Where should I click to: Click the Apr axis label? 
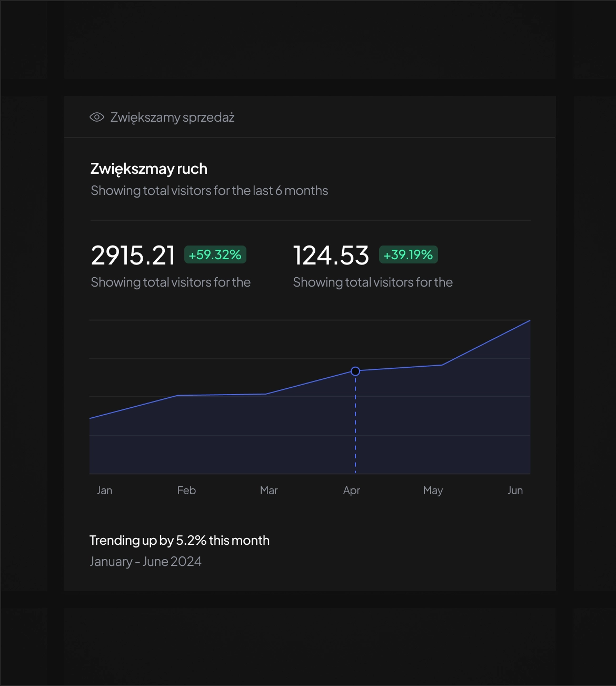click(x=351, y=491)
